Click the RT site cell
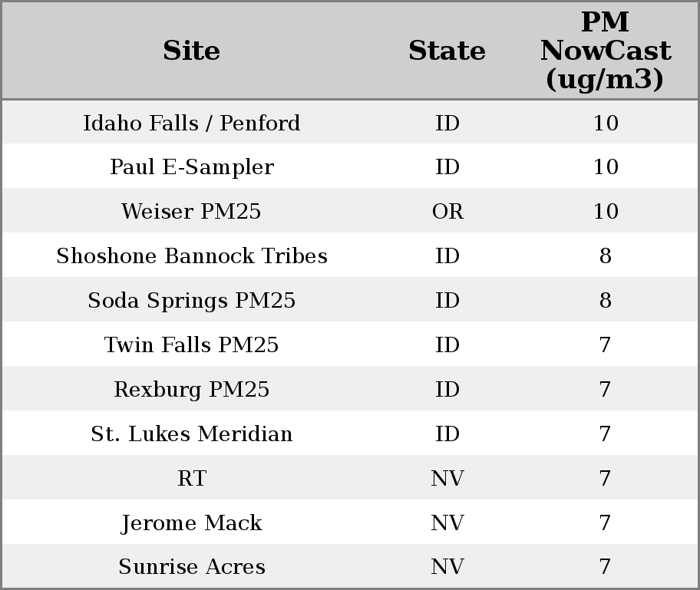The image size is (700, 590). (x=192, y=479)
